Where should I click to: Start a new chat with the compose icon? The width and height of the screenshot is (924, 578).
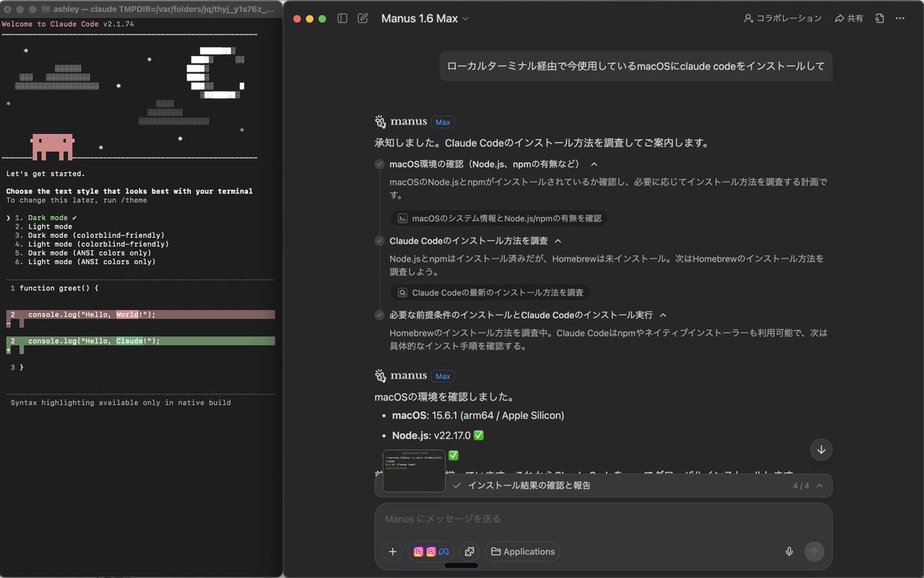pos(362,18)
